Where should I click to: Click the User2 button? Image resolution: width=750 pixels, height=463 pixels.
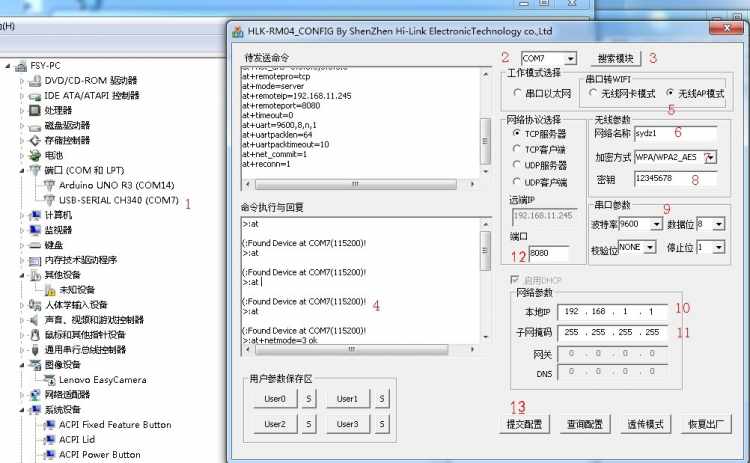tap(275, 424)
